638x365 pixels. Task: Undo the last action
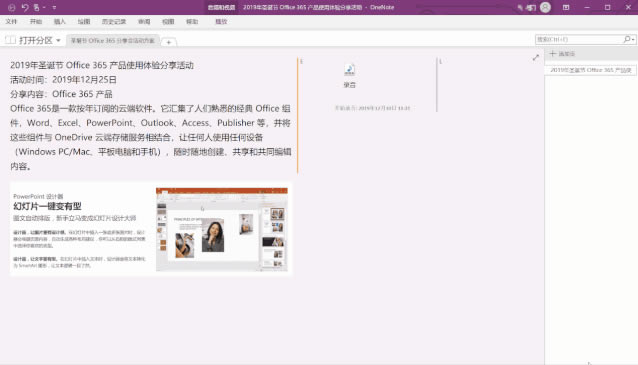click(25, 7)
